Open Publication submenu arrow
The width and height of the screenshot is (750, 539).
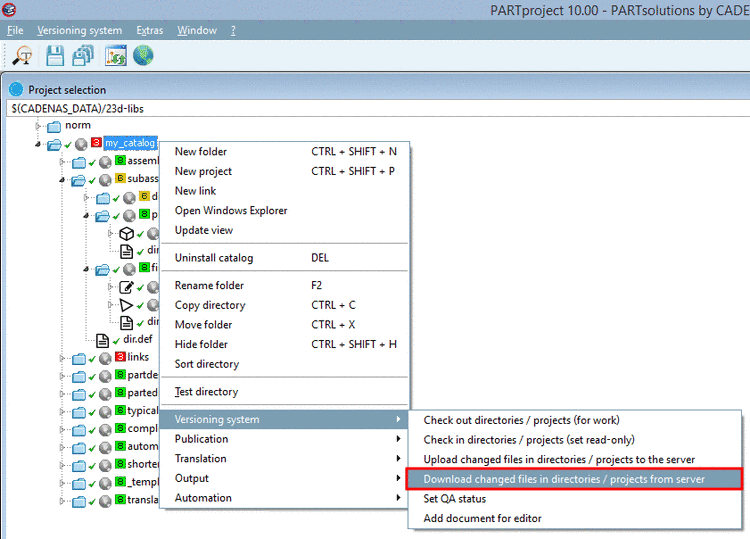click(x=398, y=439)
